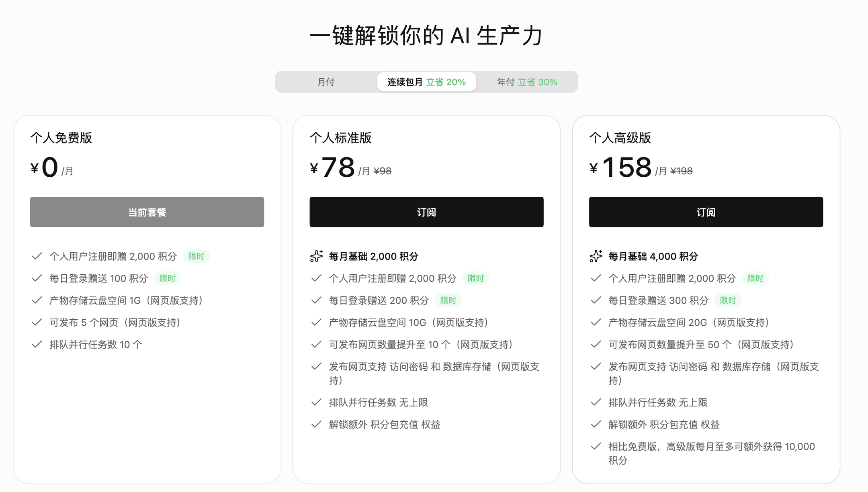
Task: Click the 当前套餐 button on free plan
Action: point(147,212)
